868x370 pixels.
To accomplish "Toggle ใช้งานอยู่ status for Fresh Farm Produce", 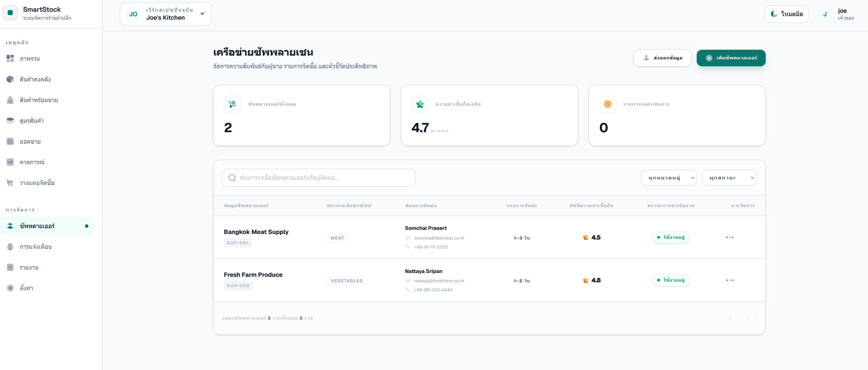I will [x=670, y=280].
